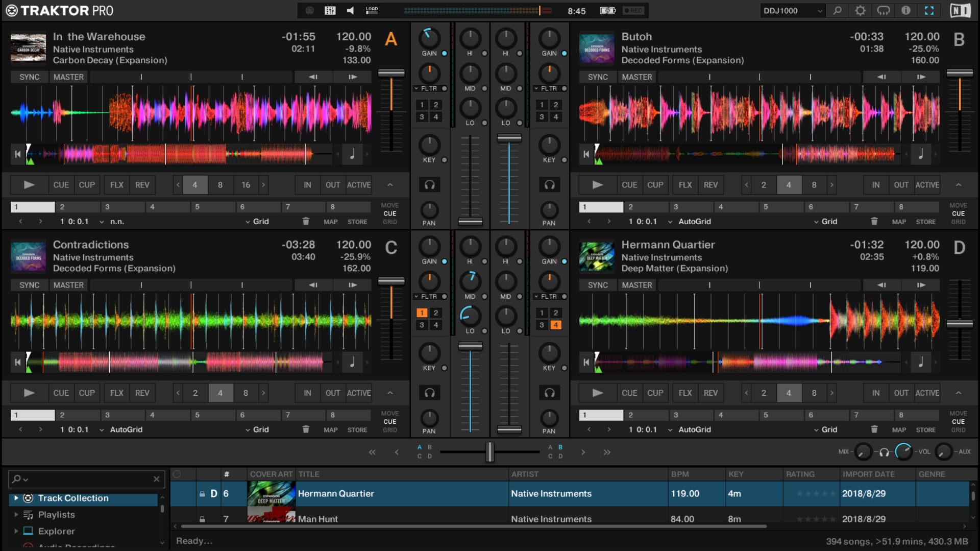Toggle FX unit 4 on Deck D channel
This screenshot has height=551, width=980.
click(556, 325)
